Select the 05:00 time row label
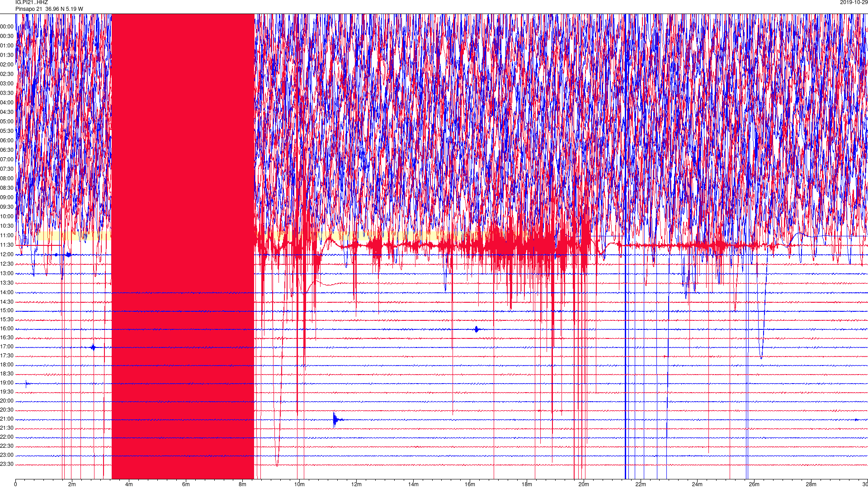 pyautogui.click(x=7, y=122)
